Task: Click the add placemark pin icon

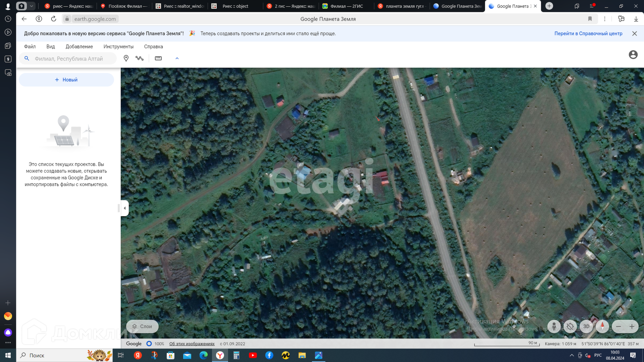Action: tap(126, 58)
